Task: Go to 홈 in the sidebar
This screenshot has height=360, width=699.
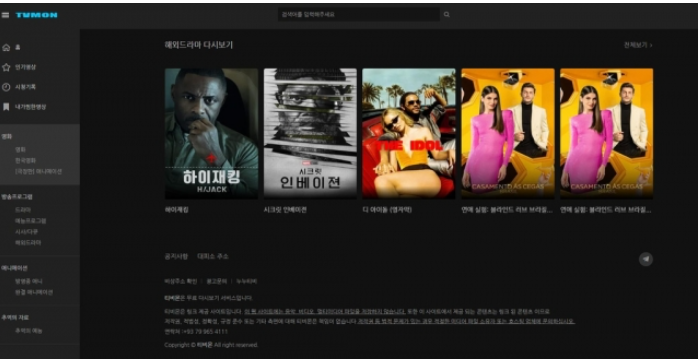Action: [17, 47]
